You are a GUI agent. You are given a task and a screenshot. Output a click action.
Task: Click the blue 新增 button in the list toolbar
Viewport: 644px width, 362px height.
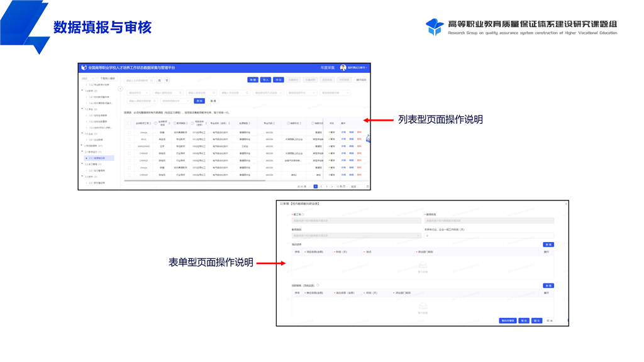(253, 80)
